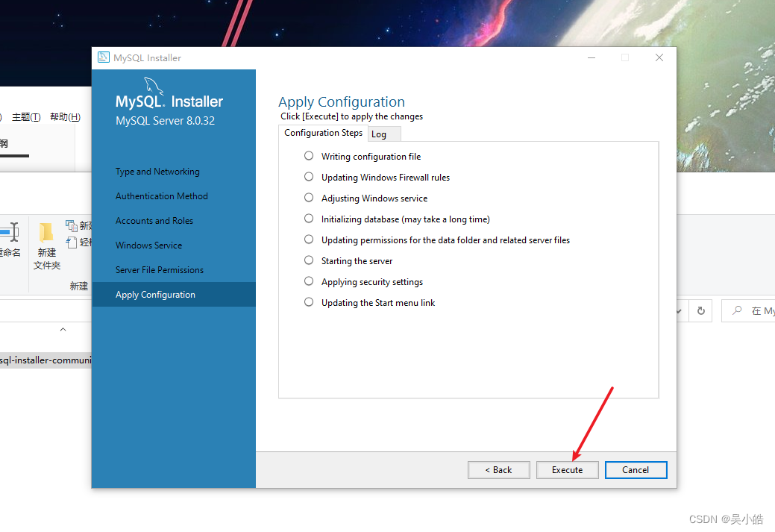Select Starting the server step indicator
775x532 pixels.
coord(308,260)
